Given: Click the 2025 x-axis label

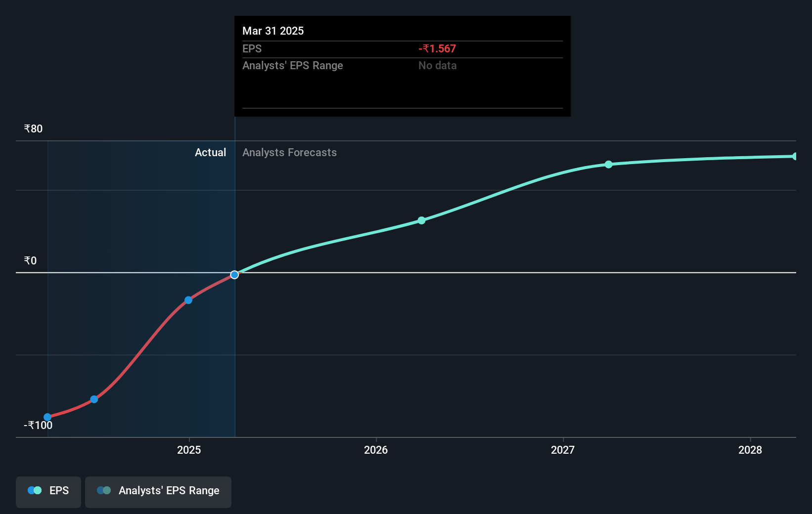Looking at the screenshot, I should pos(189,450).
